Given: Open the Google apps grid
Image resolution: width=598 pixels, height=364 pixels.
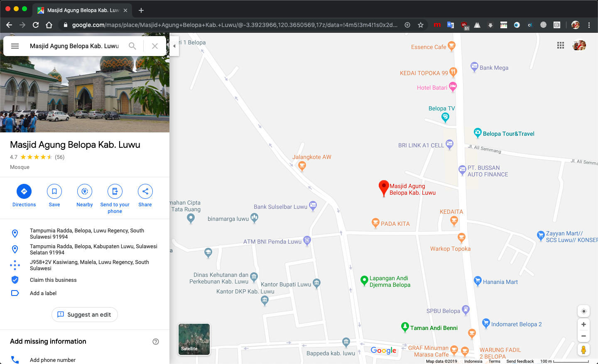Looking at the screenshot, I should point(561,45).
